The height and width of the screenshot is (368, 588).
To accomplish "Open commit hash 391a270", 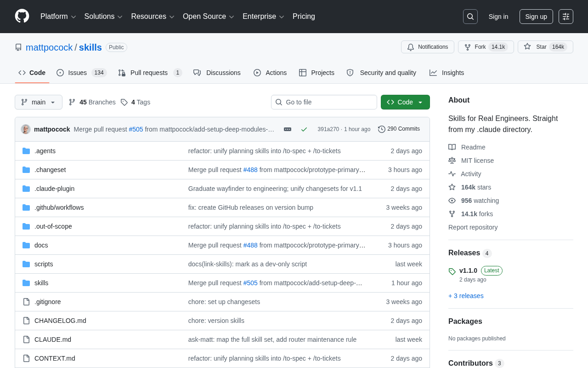I will (328, 129).
